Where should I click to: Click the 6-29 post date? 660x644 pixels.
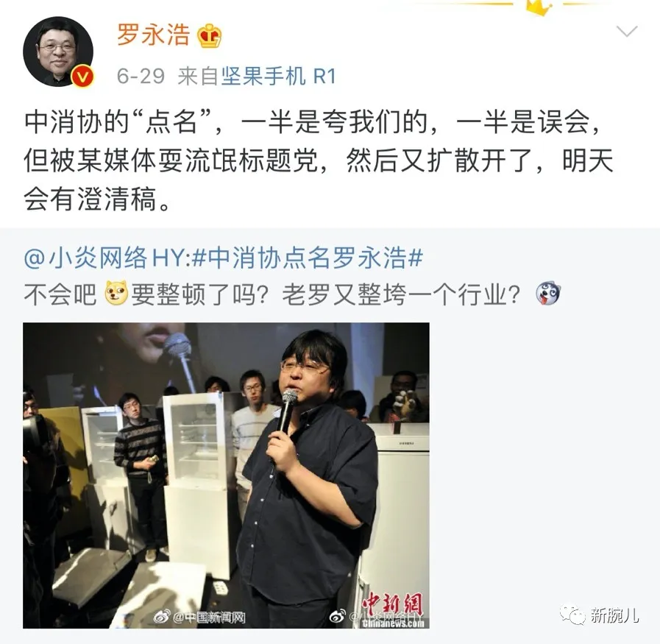(x=141, y=77)
